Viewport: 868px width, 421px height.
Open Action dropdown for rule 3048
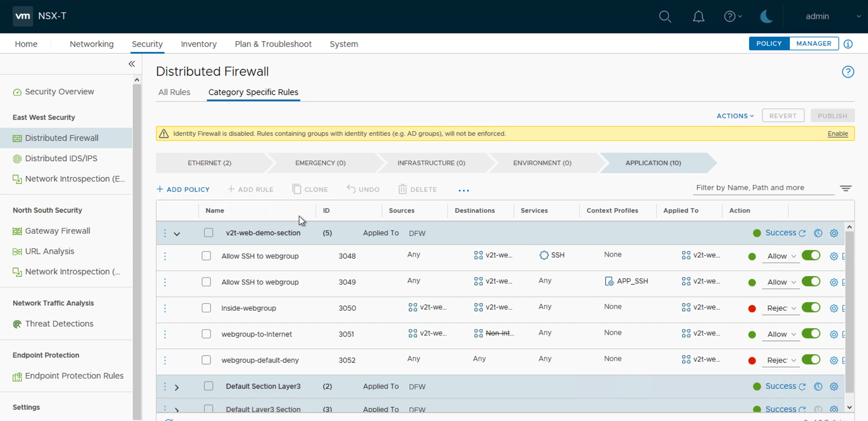point(781,256)
